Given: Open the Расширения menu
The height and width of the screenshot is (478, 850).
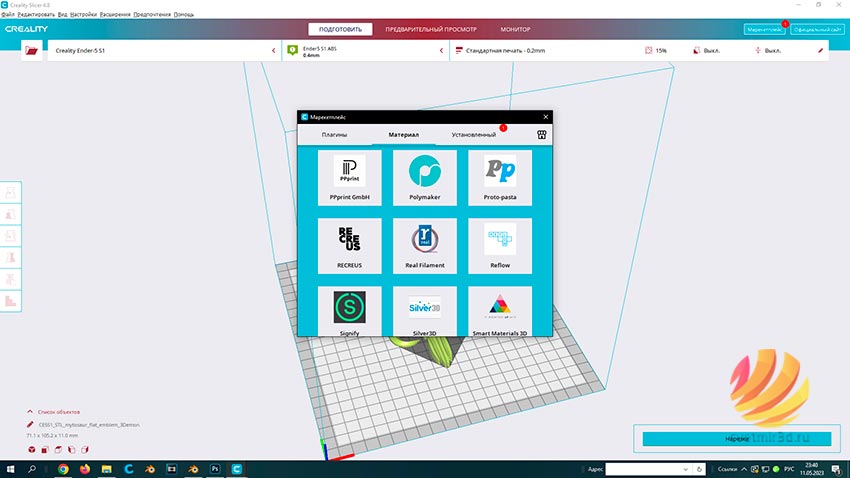Looking at the screenshot, I should [x=115, y=15].
